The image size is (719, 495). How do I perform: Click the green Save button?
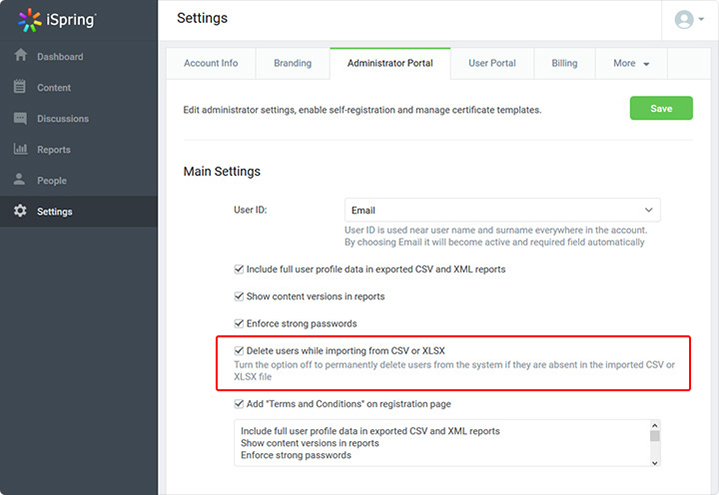point(661,108)
